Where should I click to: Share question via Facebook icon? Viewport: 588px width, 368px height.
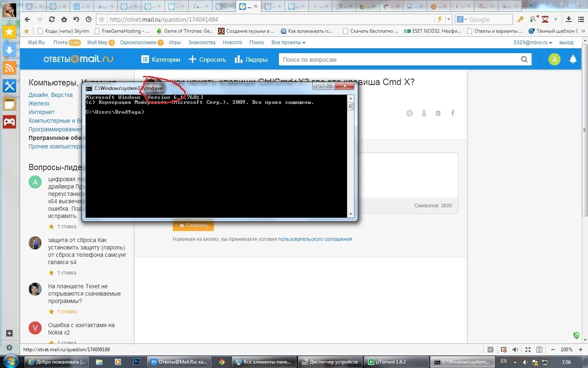pos(452,113)
